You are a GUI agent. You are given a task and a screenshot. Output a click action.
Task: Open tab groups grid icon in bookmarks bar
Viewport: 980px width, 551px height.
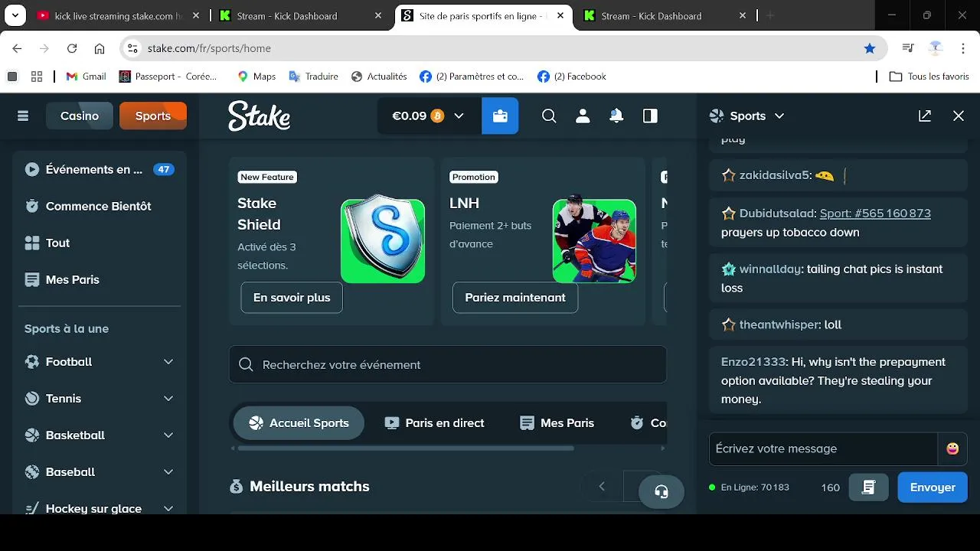(x=37, y=77)
